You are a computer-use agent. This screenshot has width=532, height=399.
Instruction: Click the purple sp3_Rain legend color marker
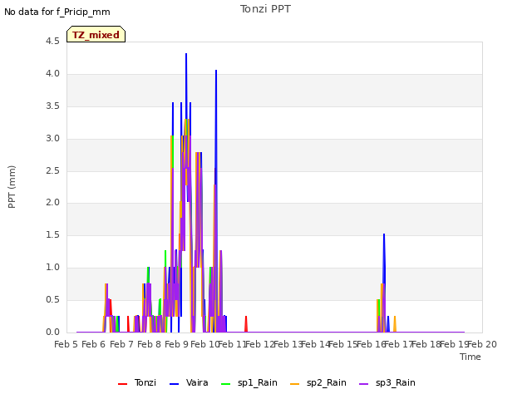coord(364,384)
